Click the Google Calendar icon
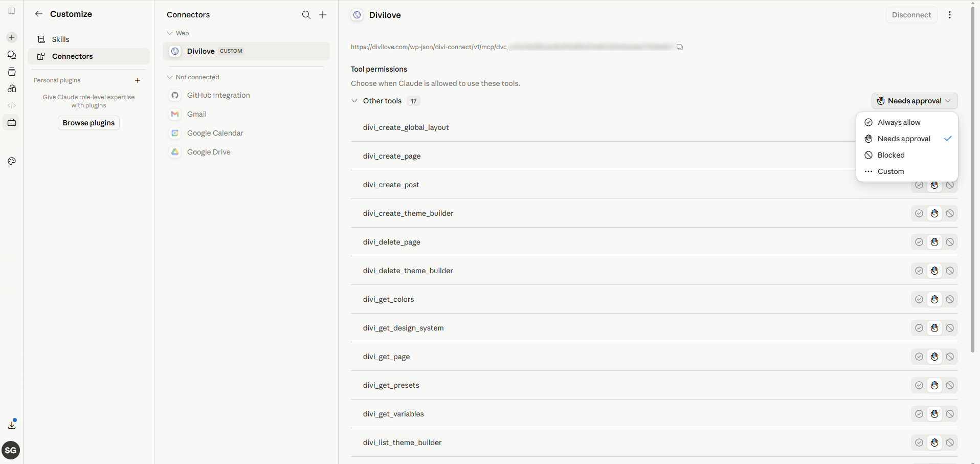980x464 pixels. point(175,133)
